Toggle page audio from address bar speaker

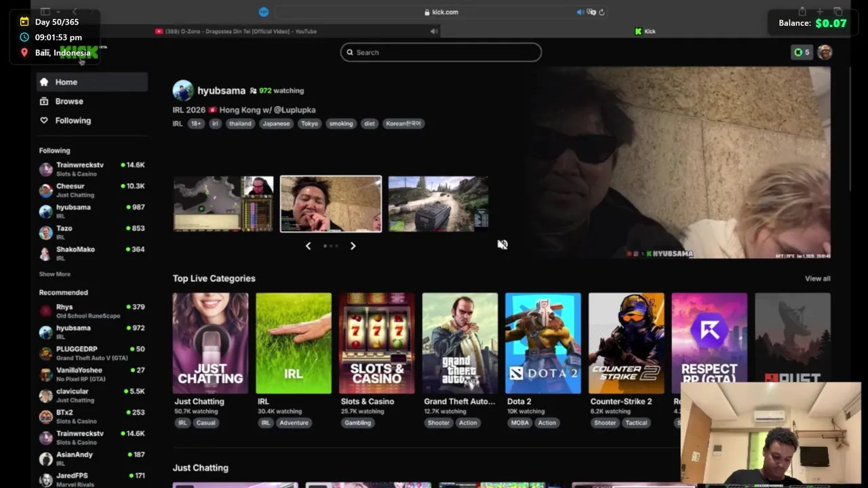[580, 12]
